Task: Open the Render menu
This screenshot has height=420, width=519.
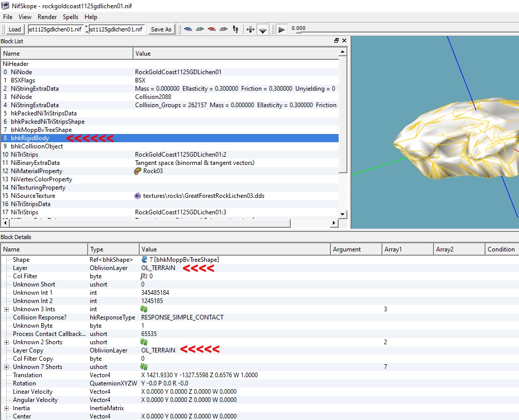Action: [47, 17]
